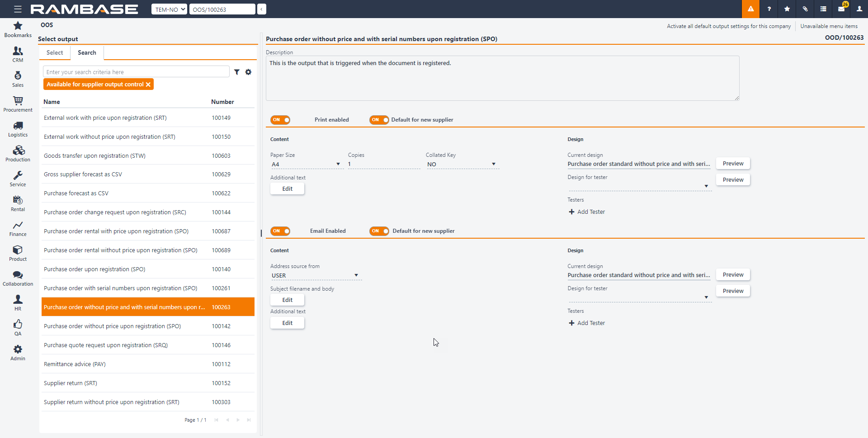
Task: Click the filter funnel icon
Action: (236, 72)
